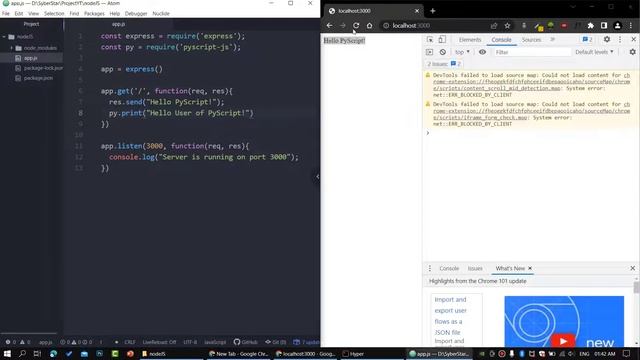640x360 pixels.
Task: Open Atom Selection menu
Action: [x=54, y=13]
